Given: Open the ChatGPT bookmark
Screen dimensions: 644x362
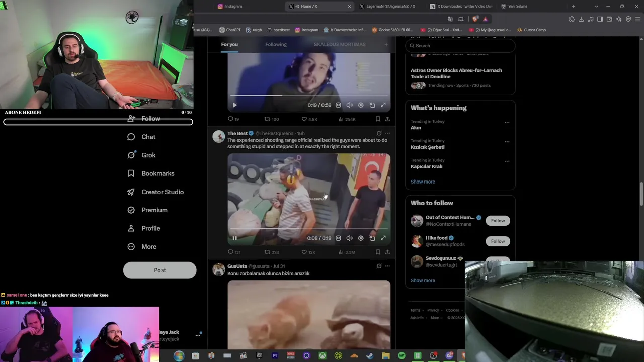Looking at the screenshot, I should click(x=230, y=30).
